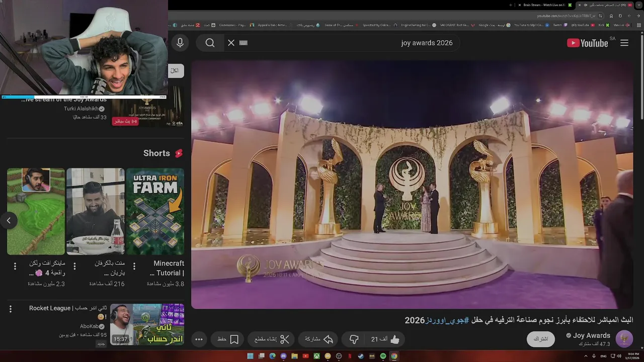Open the taskbar volume control
This screenshot has height=362, width=644.
619,356
